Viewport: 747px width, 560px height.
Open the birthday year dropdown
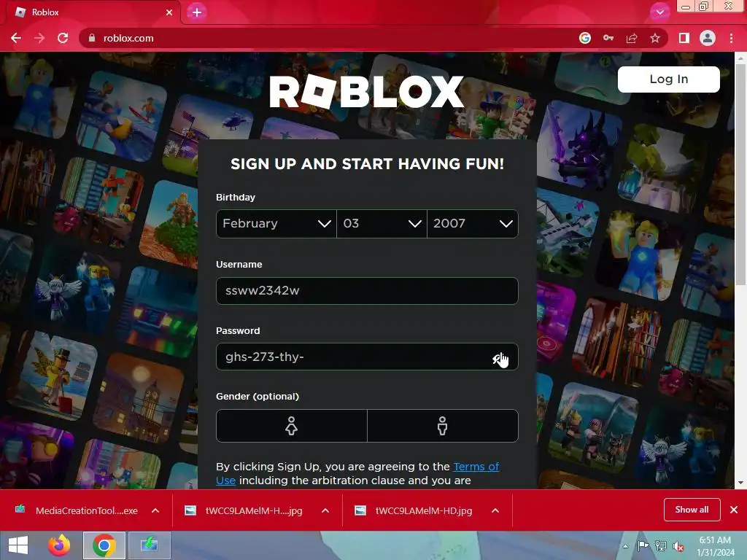click(x=473, y=223)
